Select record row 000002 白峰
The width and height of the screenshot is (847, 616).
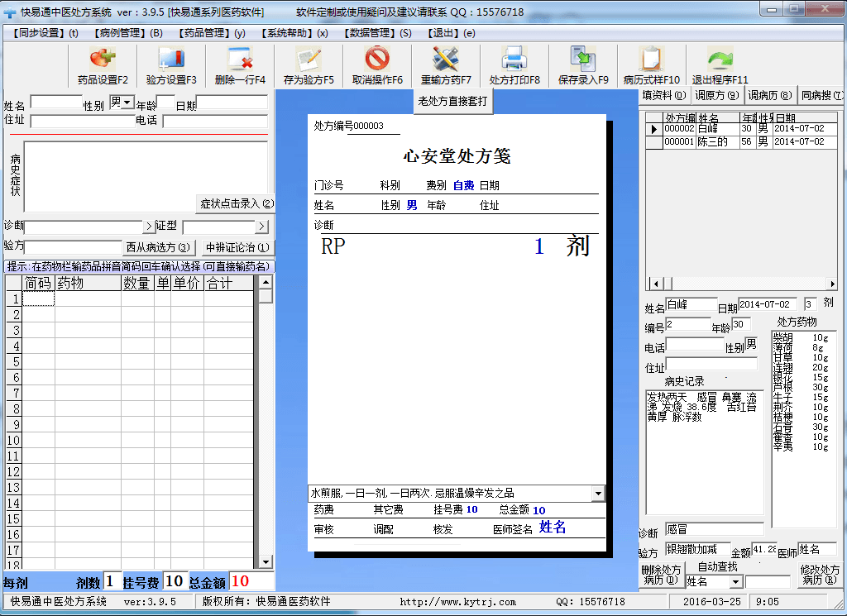[x=742, y=129]
